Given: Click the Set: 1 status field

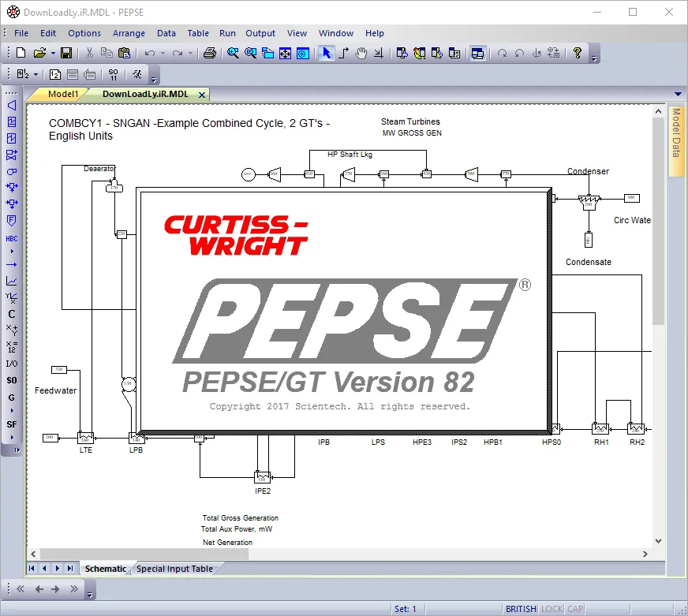Looking at the screenshot, I should (405, 609).
